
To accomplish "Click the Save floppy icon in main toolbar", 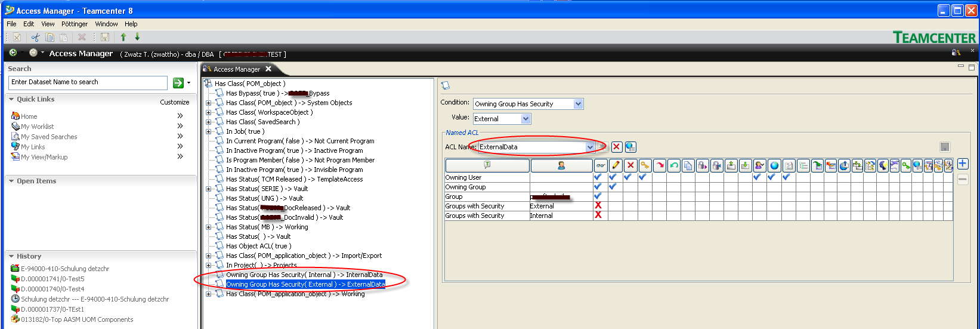I will click(105, 37).
